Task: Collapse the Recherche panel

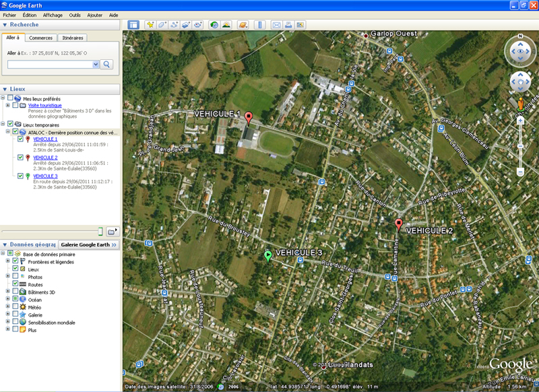Action: pyautogui.click(x=5, y=25)
